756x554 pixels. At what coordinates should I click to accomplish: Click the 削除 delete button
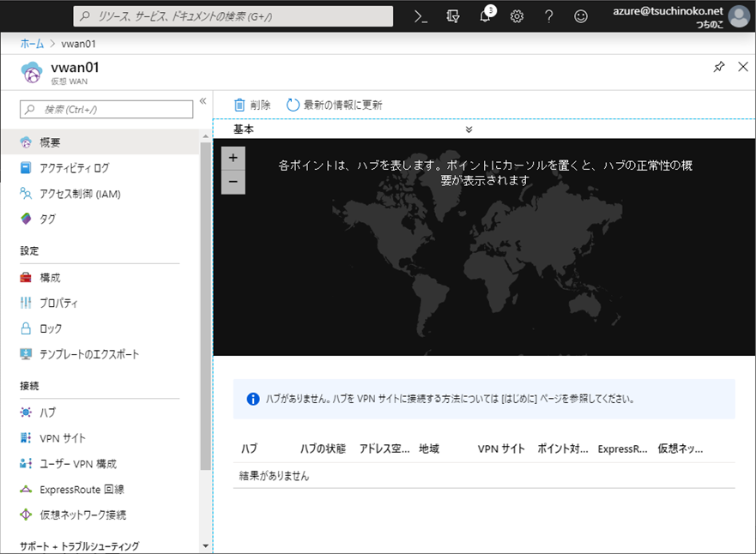[x=252, y=105]
